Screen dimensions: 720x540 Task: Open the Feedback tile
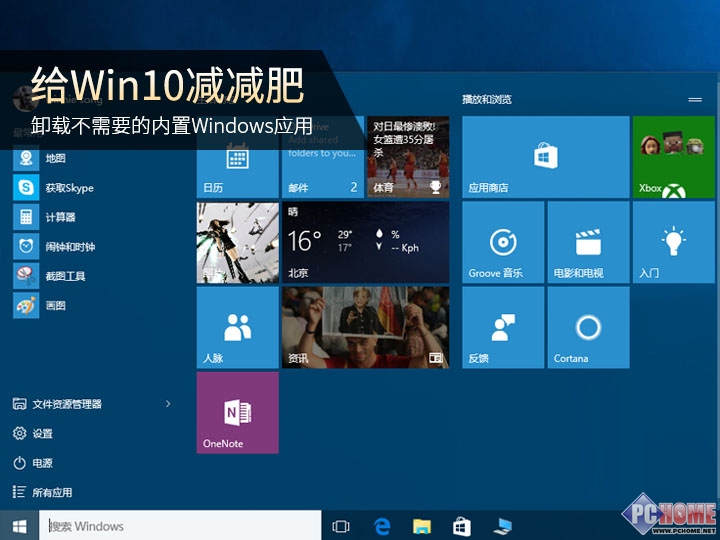pos(503,328)
